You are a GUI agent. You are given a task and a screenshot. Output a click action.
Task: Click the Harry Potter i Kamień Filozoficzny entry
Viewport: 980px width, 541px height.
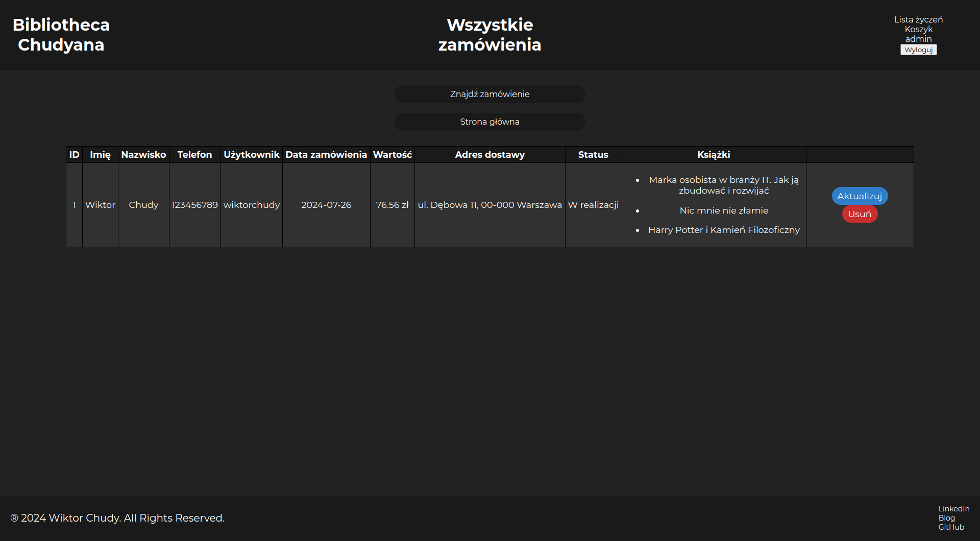724,230
